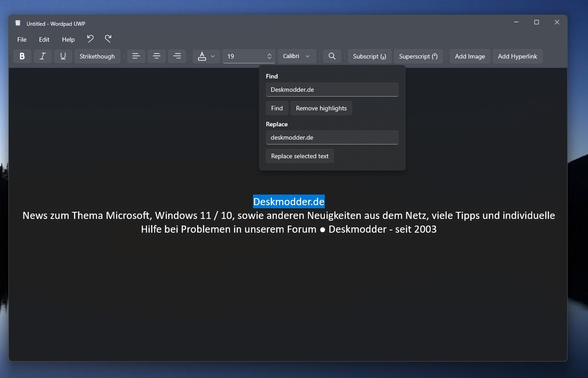Minimize the Wordpad UWP window
This screenshot has width=588, height=378.
(516, 22)
